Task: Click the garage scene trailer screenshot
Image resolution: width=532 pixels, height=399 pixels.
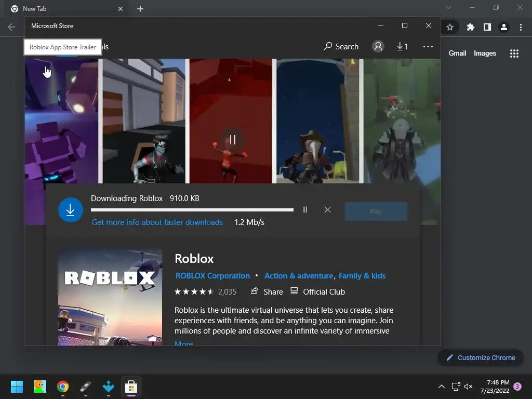Action: tap(144, 121)
